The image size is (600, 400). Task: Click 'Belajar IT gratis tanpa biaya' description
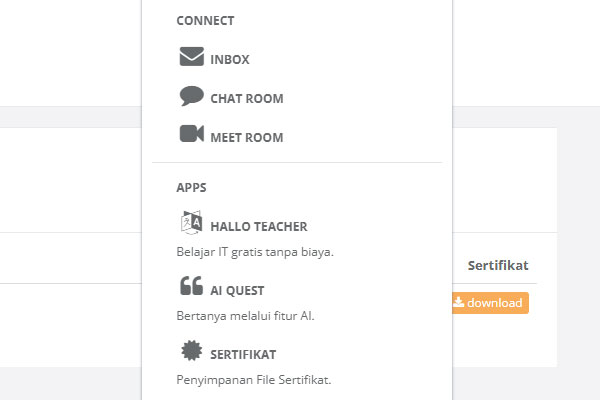pyautogui.click(x=255, y=252)
